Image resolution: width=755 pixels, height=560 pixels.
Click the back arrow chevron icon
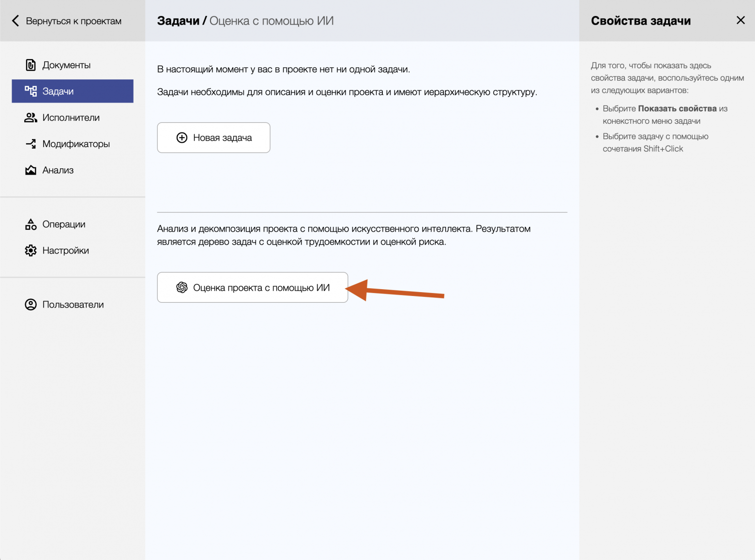tap(15, 21)
